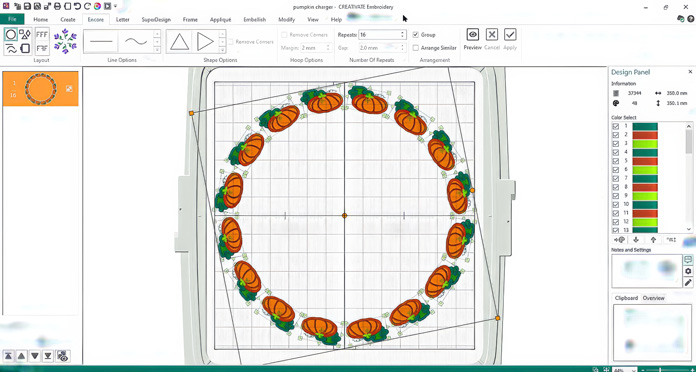Expand the Line Options gallery
696x372 pixels.
click(157, 50)
